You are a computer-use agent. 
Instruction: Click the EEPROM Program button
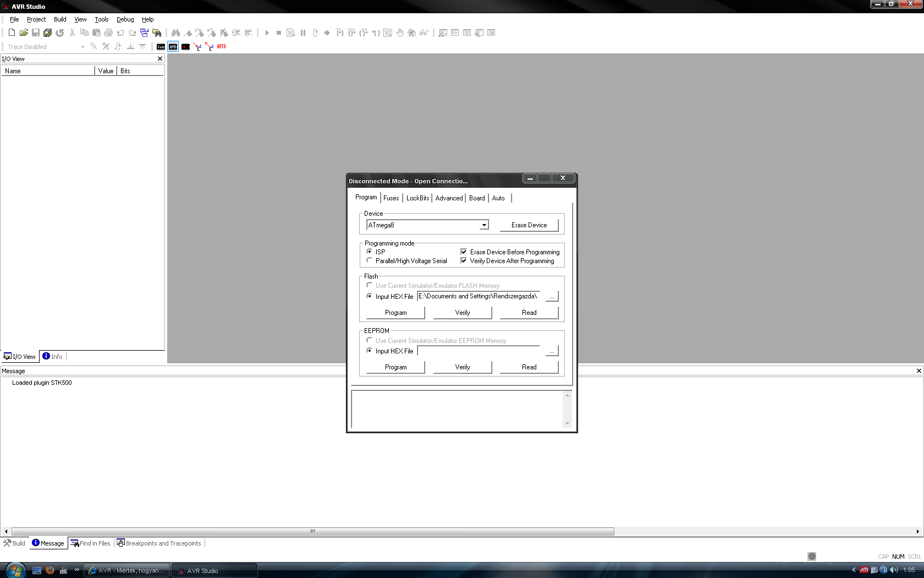coord(396,367)
